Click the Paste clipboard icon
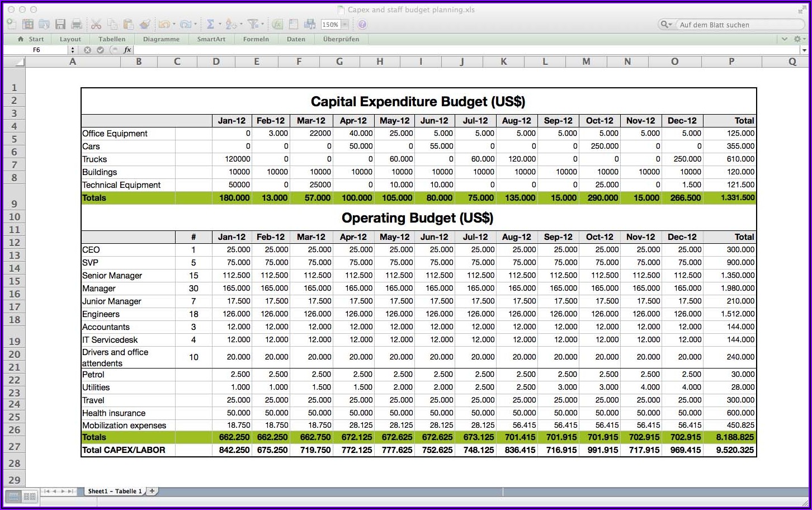This screenshot has height=510, width=812. pyautogui.click(x=129, y=24)
